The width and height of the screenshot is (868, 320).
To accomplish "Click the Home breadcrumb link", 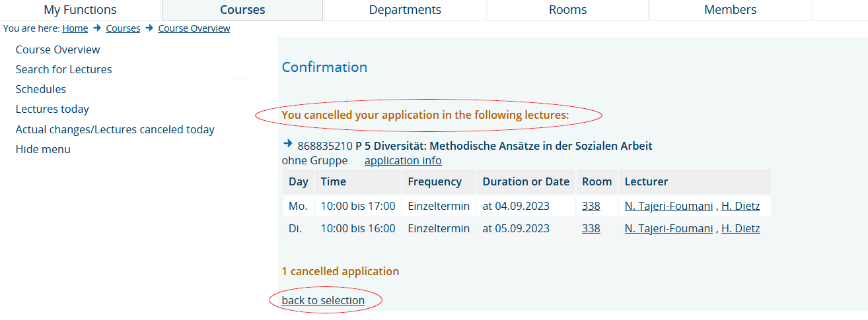I will click(x=75, y=28).
